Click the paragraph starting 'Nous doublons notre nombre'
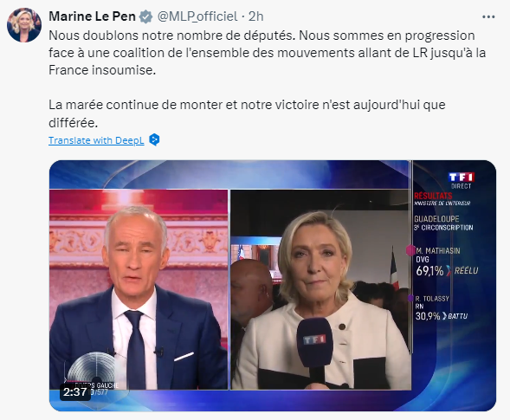The image size is (510, 420). pos(267,53)
